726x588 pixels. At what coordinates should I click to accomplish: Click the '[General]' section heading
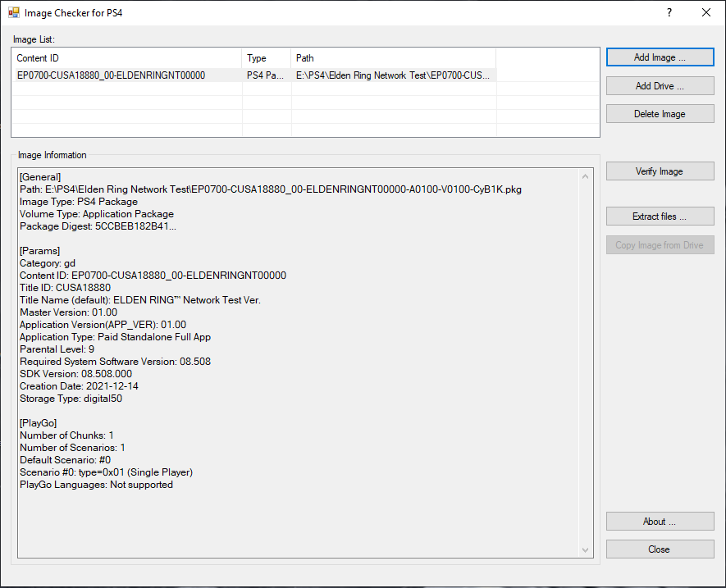point(40,177)
